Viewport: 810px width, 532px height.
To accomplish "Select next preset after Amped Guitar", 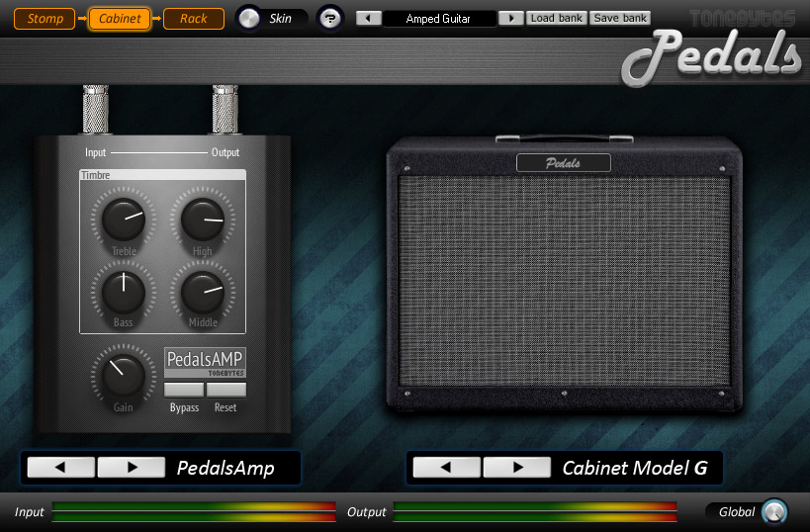I will pos(510,19).
